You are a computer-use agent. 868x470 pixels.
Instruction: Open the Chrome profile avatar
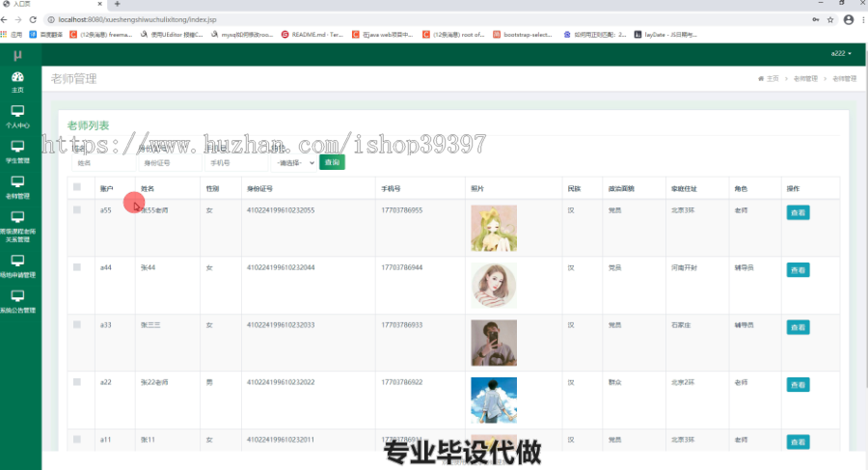click(849, 19)
